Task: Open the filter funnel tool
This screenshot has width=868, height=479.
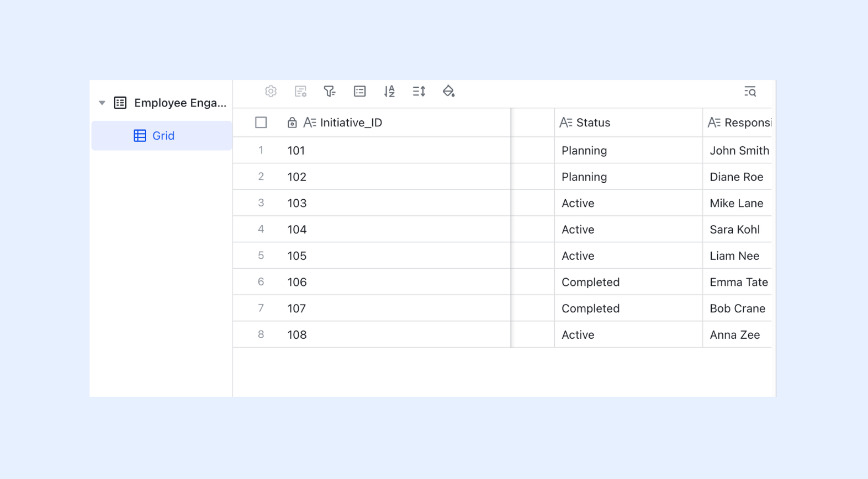Action: pyautogui.click(x=330, y=92)
